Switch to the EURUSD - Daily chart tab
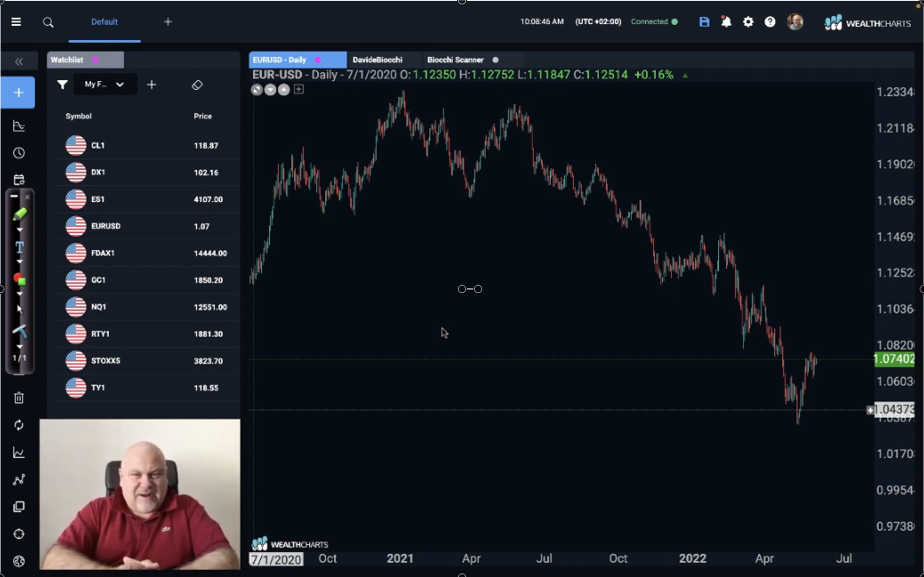Viewport: 924px width, 577px height. 298,60
